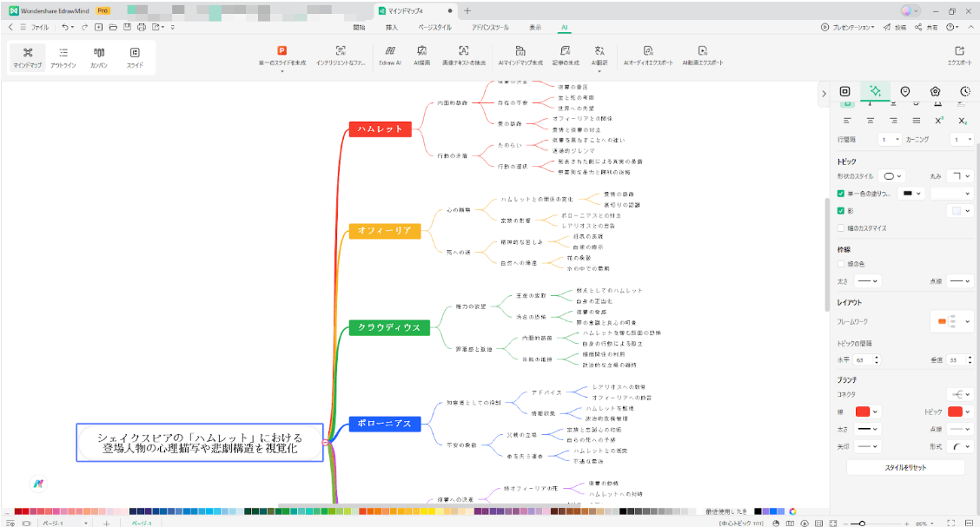
Task: Open the framework layout dropdown
Action: [x=952, y=322]
